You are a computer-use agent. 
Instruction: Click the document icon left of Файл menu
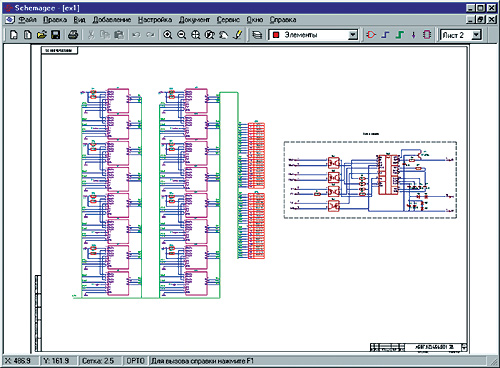pyautogui.click(x=10, y=20)
